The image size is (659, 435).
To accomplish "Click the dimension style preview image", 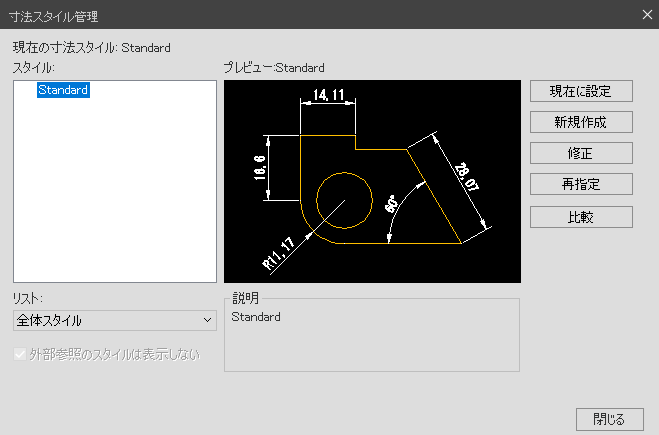I will (x=372, y=181).
